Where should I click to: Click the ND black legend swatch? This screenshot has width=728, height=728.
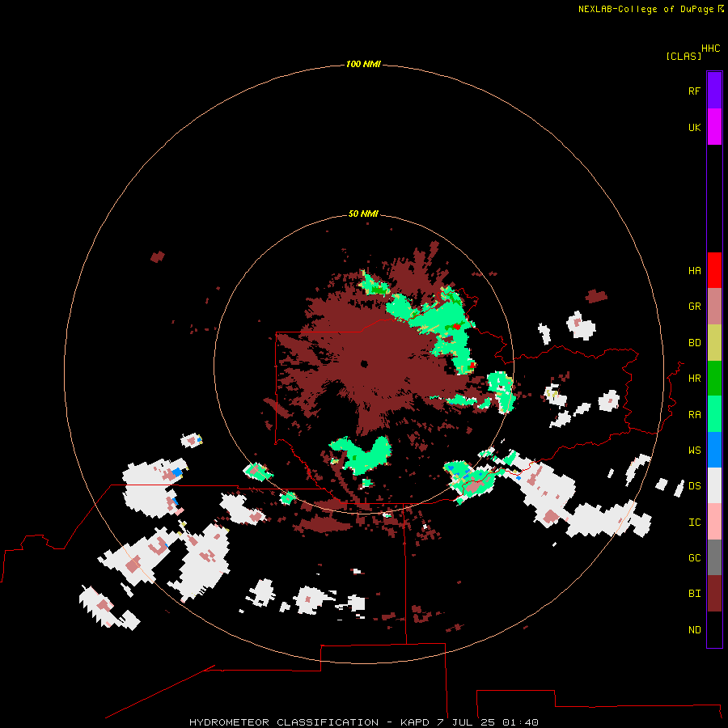[714, 629]
